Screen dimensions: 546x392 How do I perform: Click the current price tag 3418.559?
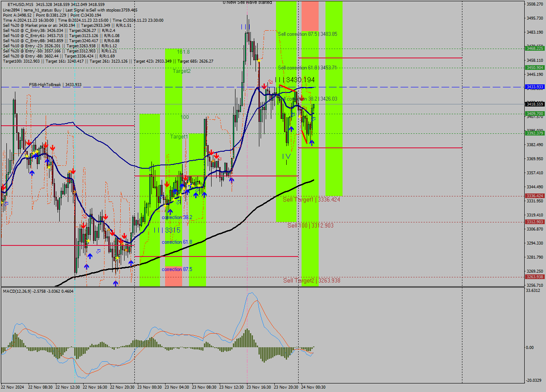click(534, 104)
